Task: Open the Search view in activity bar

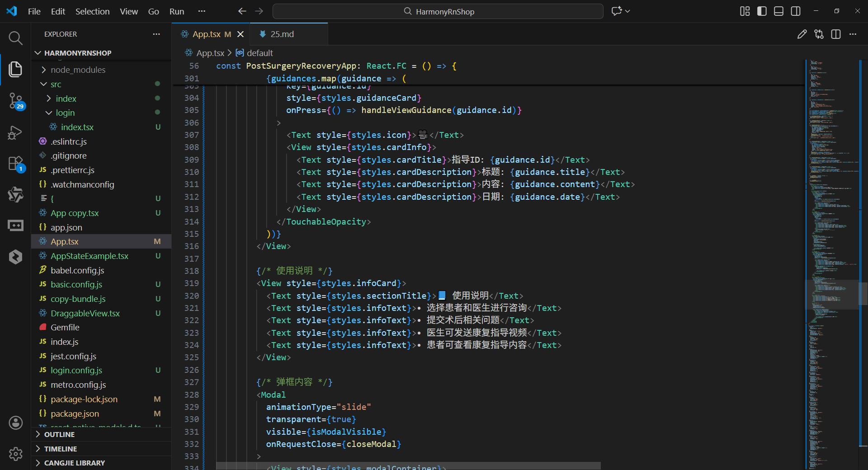Action: (15, 38)
